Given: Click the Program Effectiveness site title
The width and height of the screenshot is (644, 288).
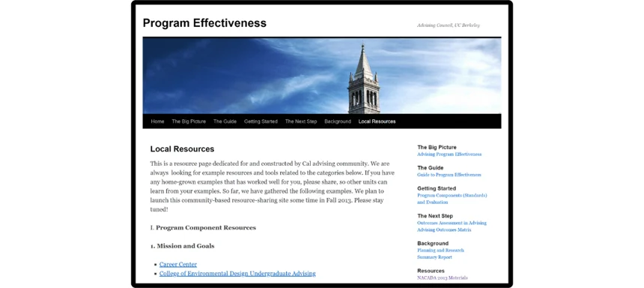Looking at the screenshot, I should [x=204, y=23].
